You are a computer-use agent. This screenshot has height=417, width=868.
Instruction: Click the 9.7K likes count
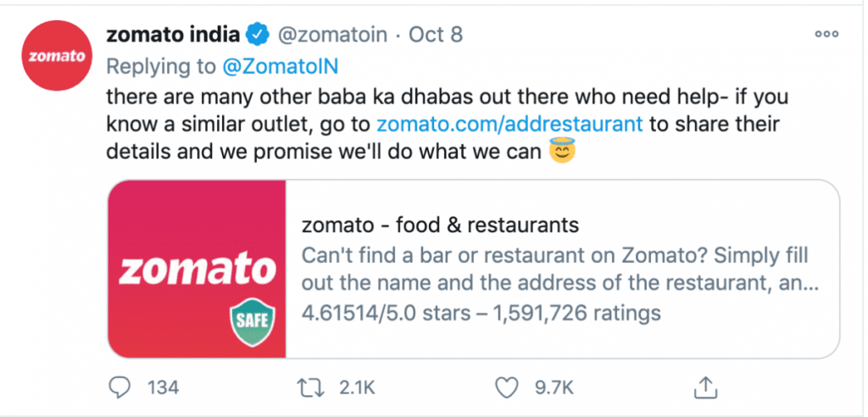click(x=554, y=387)
